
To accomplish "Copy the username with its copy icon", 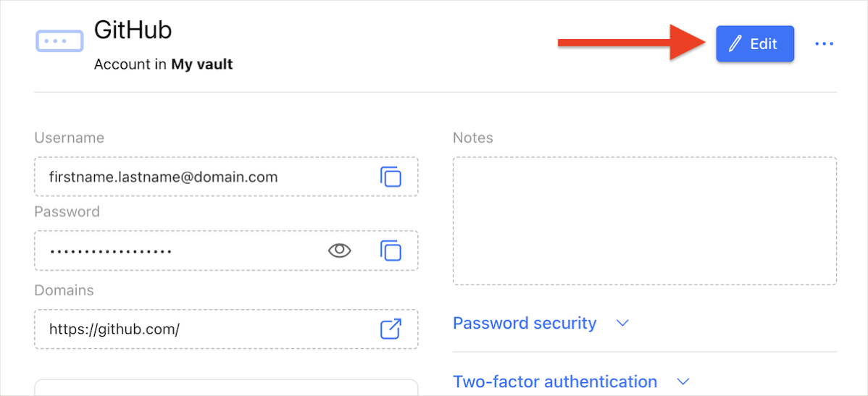I will [x=391, y=177].
